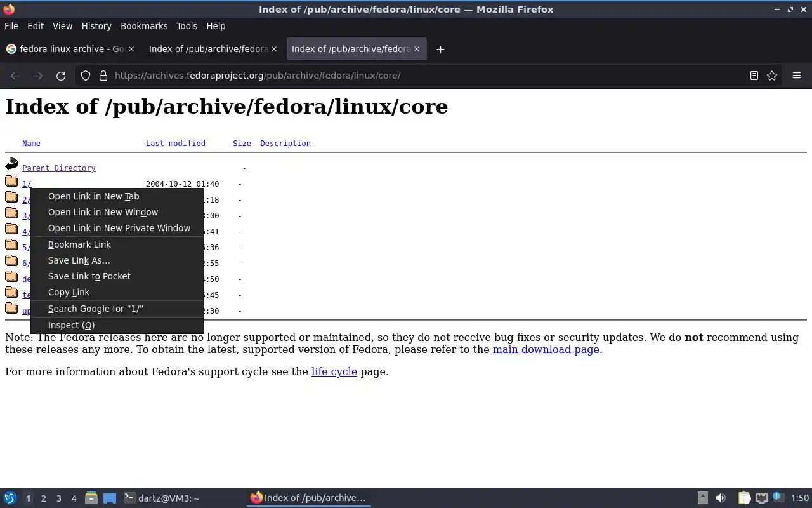This screenshot has width=812, height=508.
Task: Open a new tab with the plus button
Action: (x=440, y=49)
